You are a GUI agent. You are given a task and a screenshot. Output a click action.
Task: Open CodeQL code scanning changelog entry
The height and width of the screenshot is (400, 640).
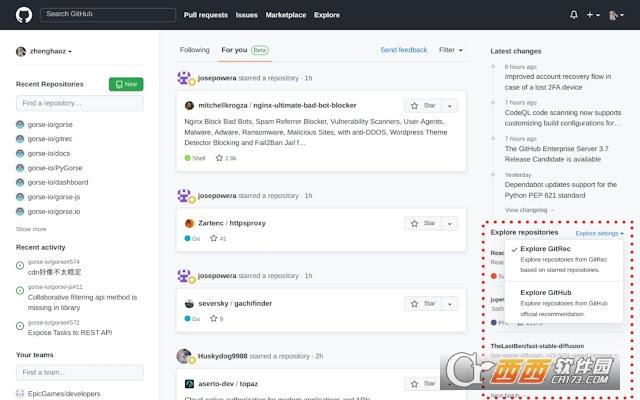point(563,118)
